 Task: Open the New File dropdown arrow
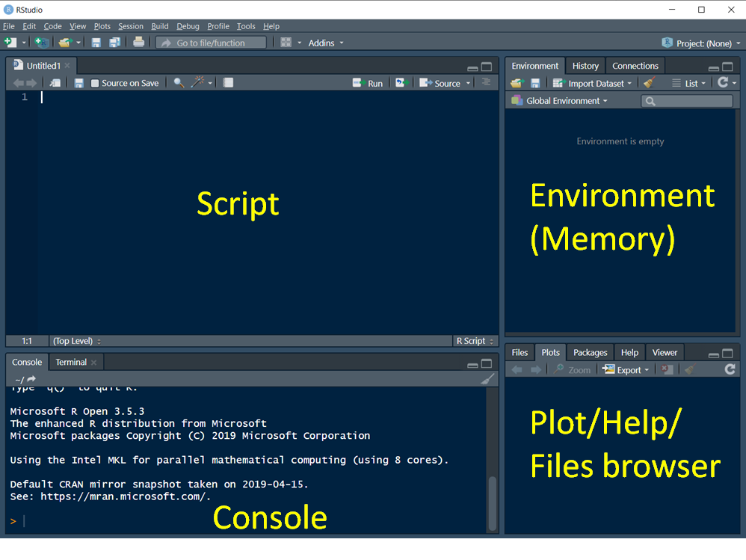click(x=24, y=43)
